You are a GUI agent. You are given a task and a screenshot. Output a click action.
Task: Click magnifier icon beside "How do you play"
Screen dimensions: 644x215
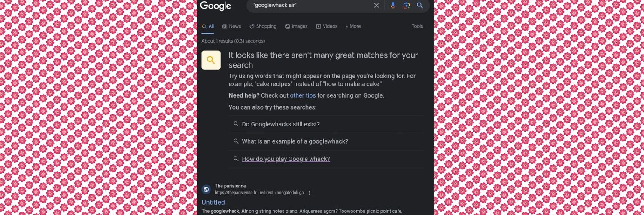(236, 159)
